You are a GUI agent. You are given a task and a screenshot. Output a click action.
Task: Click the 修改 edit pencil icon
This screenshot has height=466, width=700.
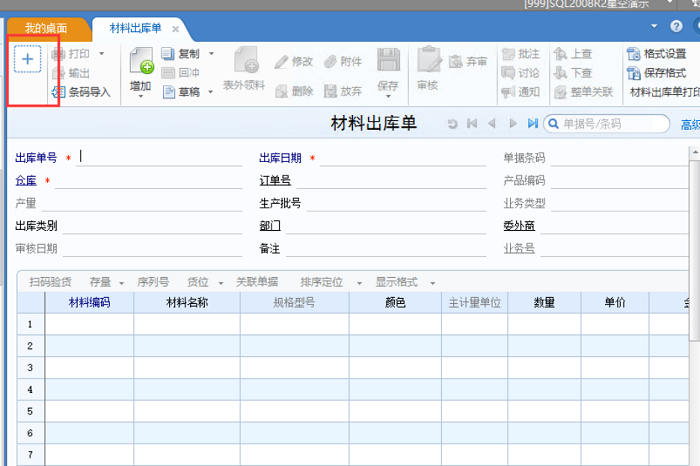(x=281, y=62)
